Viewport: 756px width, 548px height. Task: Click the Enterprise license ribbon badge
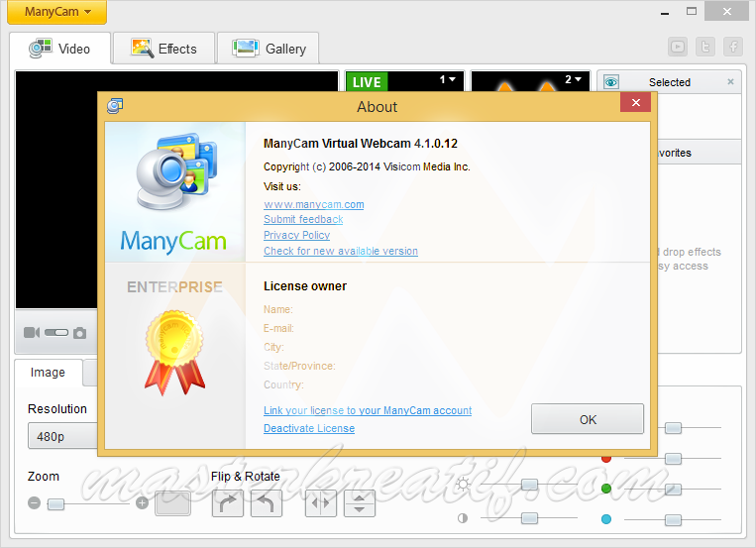(174, 353)
